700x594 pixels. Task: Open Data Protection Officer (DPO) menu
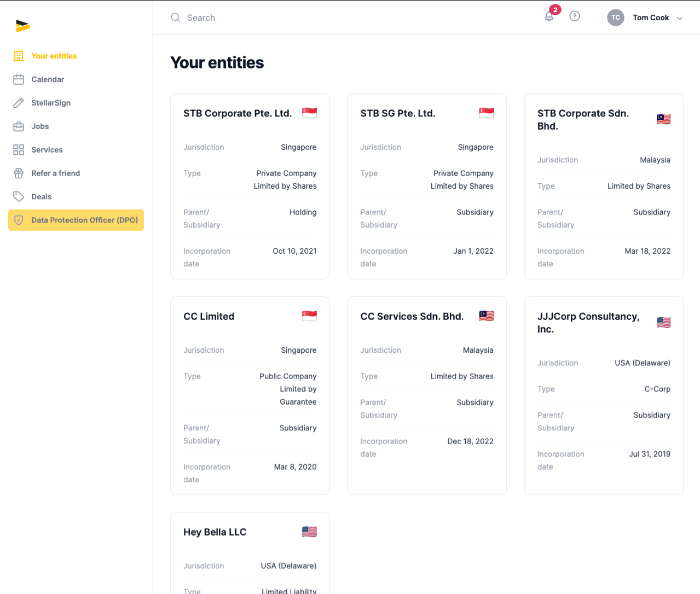76,220
